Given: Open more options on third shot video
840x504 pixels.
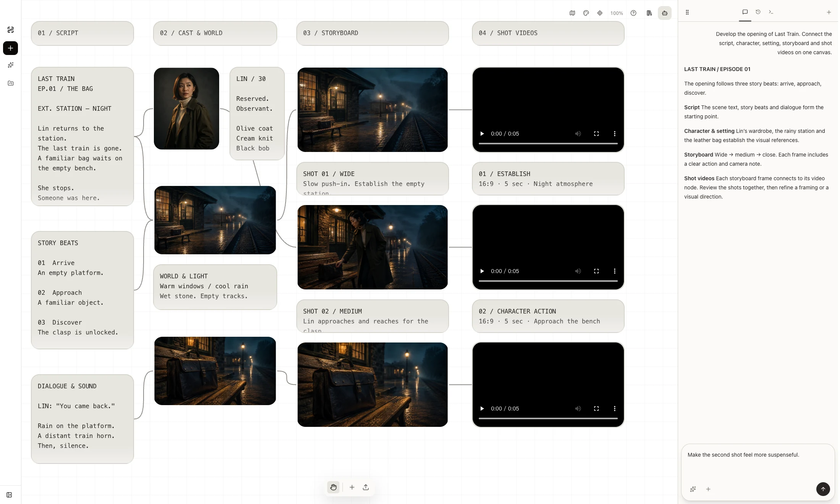Looking at the screenshot, I should [615, 409].
